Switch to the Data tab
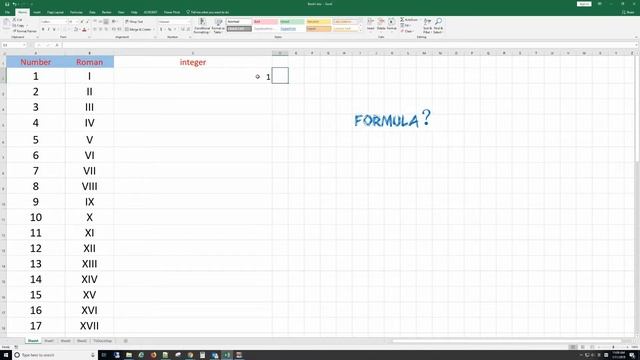This screenshot has width=640, height=360. point(93,12)
